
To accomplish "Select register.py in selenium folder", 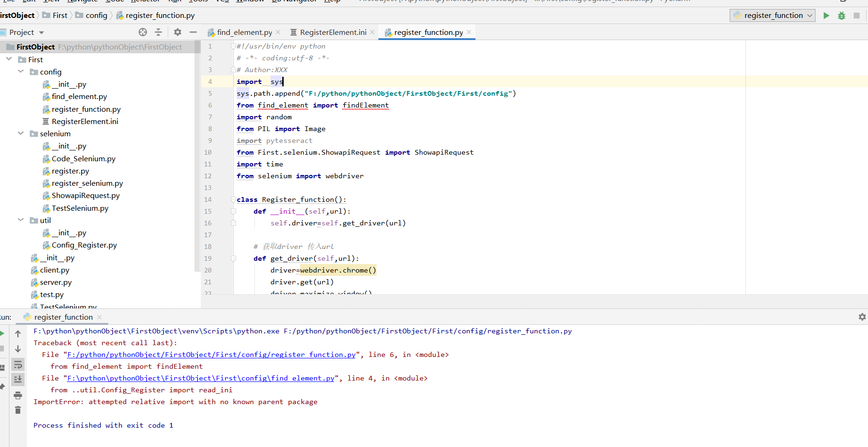I will point(70,171).
